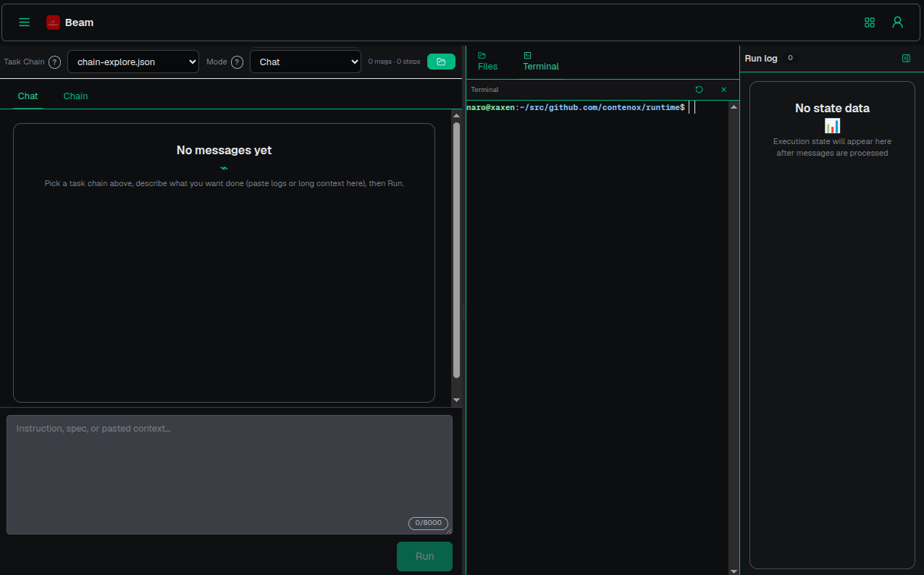Open the navigation hamburger menu
The width and height of the screenshot is (924, 575).
click(24, 22)
